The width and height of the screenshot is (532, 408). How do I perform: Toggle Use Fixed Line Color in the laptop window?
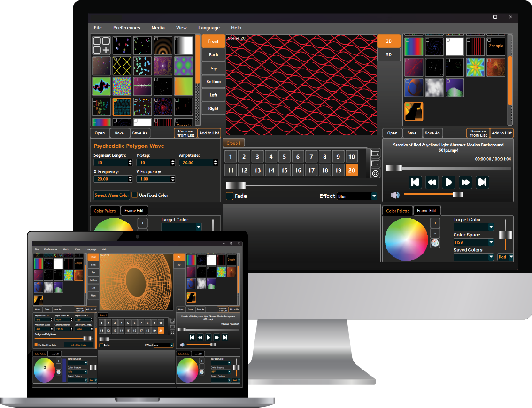36,345
